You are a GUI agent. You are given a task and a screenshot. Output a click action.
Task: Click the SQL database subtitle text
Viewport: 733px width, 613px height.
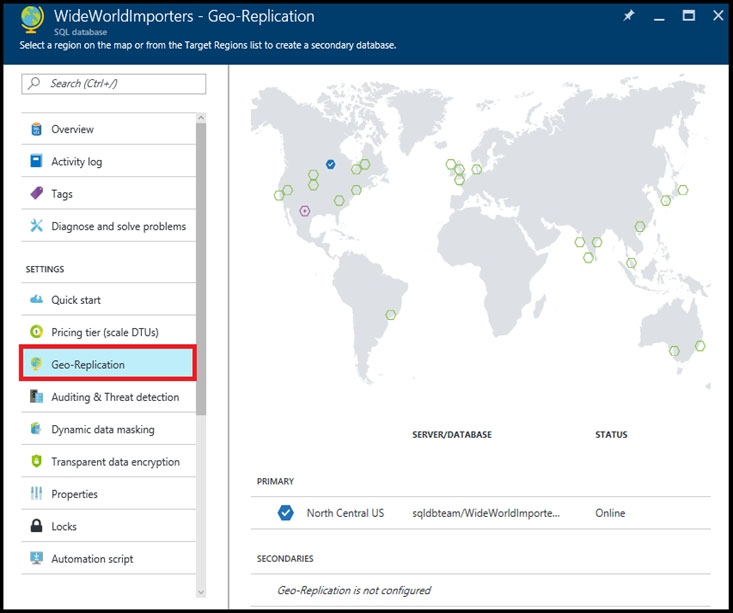click(x=80, y=32)
